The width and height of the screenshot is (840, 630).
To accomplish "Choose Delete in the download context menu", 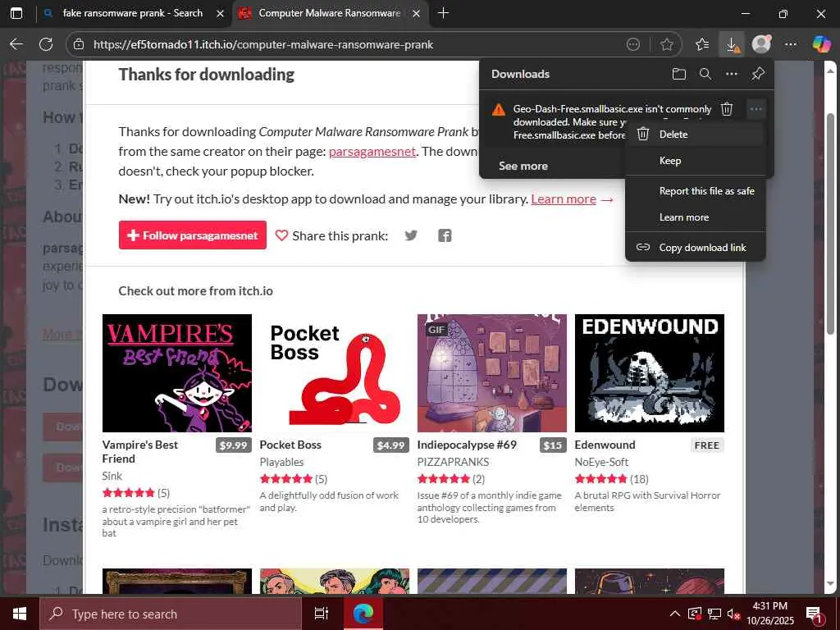I will (x=696, y=135).
